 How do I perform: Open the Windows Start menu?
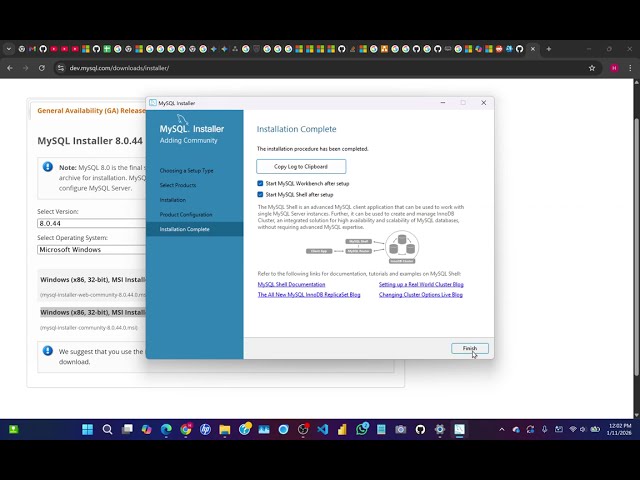pos(87,429)
